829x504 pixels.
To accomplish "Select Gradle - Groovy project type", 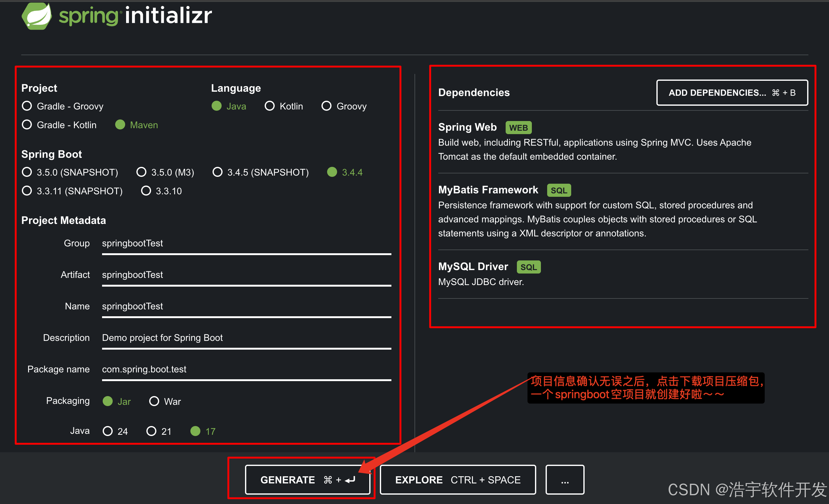I will 27,106.
